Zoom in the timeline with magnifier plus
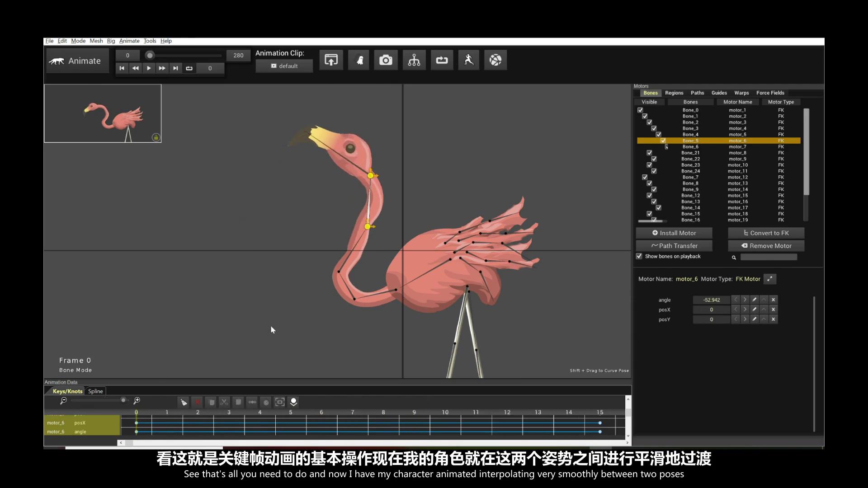The height and width of the screenshot is (488, 868). 137,401
